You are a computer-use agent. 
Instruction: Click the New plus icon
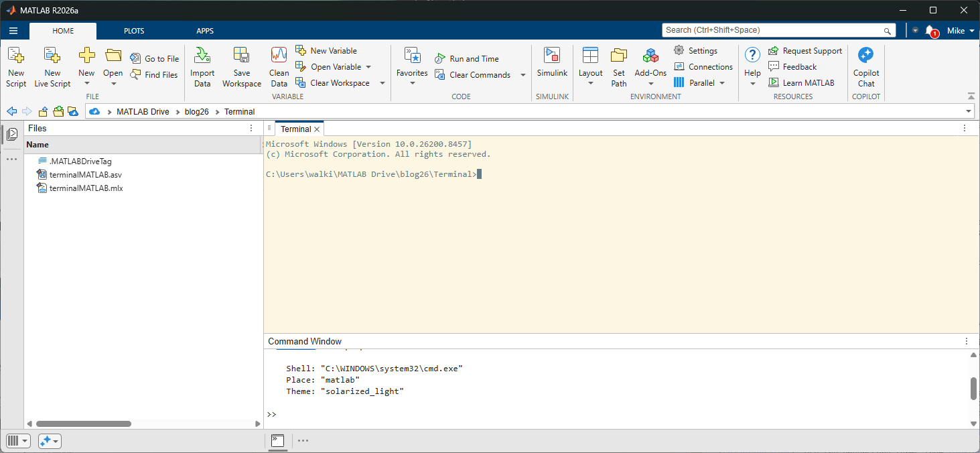pos(86,55)
